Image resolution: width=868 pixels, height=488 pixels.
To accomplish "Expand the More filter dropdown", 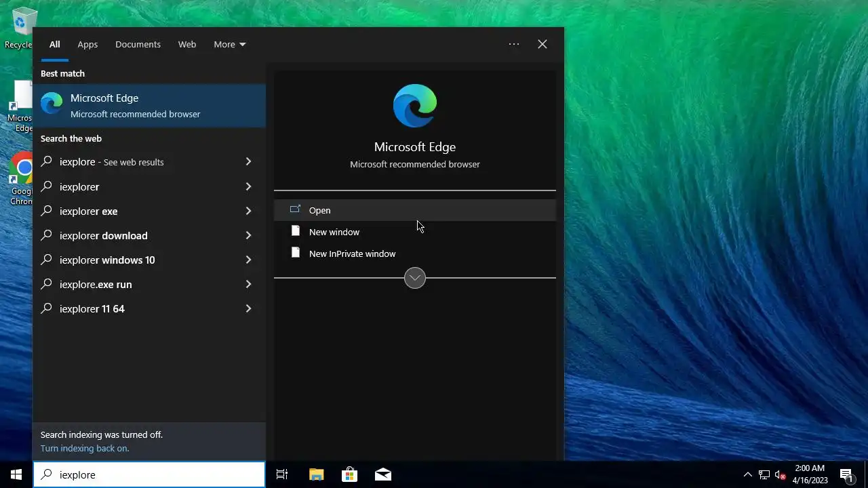I will point(230,44).
